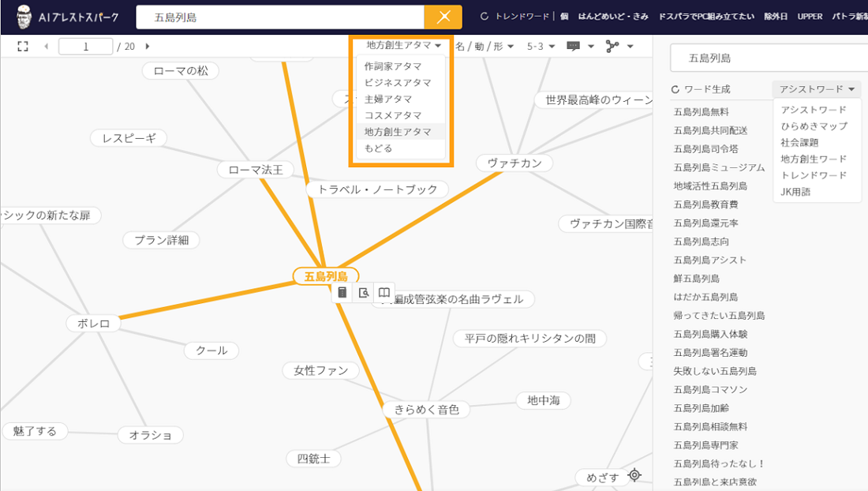Click the document search icon under node

(364, 293)
